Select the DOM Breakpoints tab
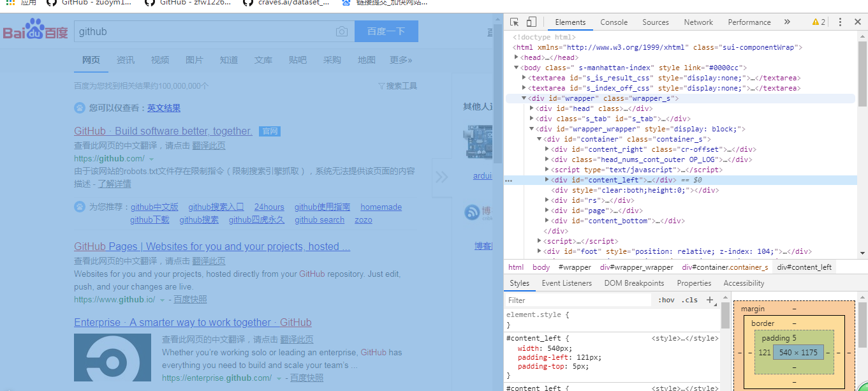 click(x=634, y=283)
